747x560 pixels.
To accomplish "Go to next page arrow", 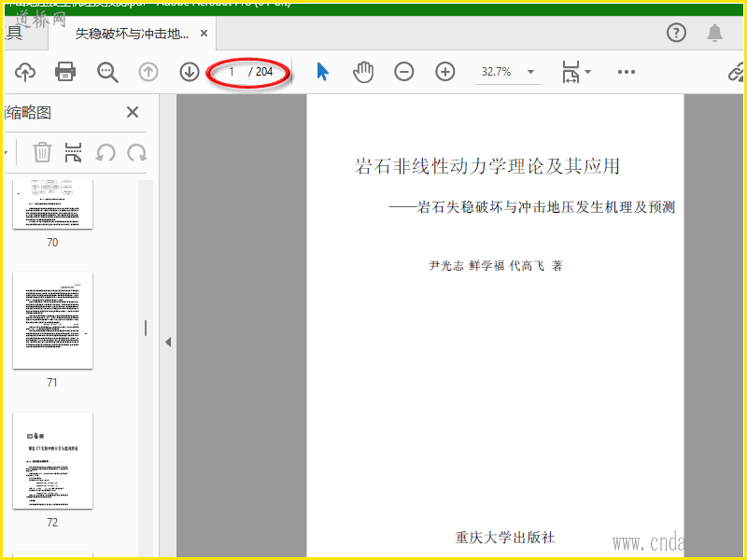I will 190,73.
